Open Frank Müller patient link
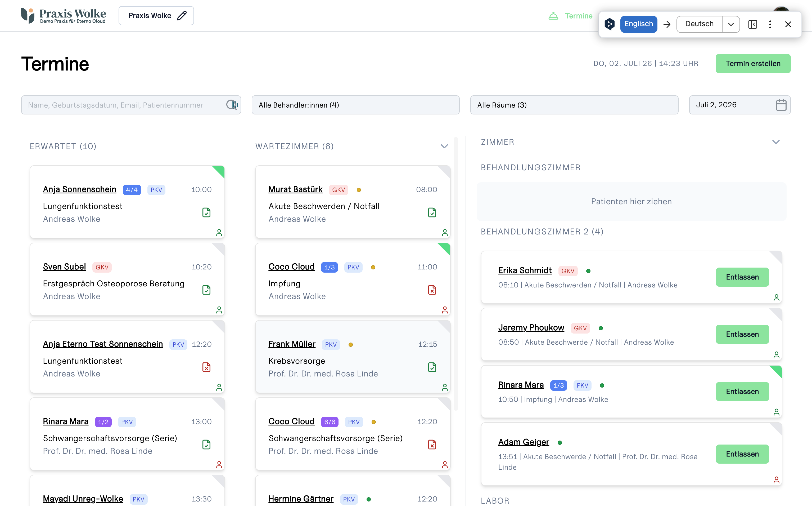The width and height of the screenshot is (812, 506). (x=292, y=344)
